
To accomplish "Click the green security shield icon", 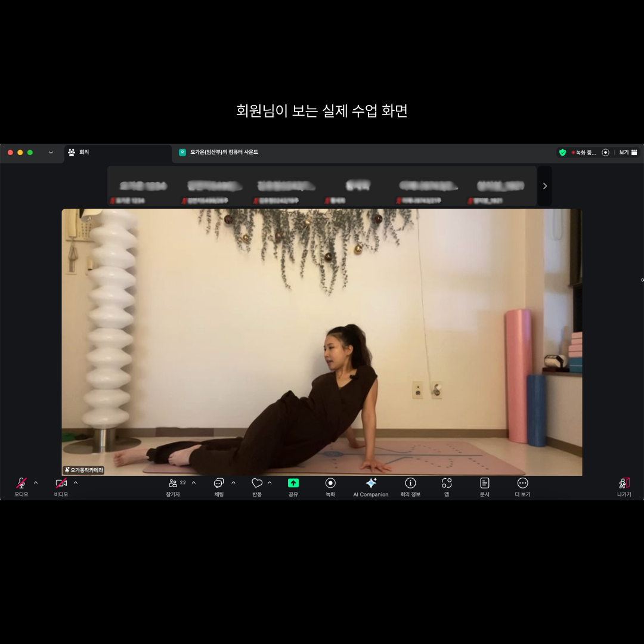I will (x=562, y=153).
